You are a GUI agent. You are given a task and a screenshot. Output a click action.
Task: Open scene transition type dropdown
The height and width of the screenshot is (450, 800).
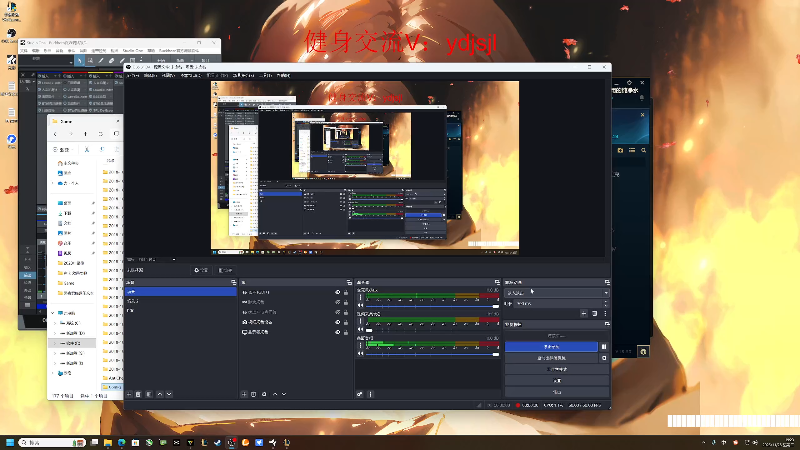click(557, 293)
